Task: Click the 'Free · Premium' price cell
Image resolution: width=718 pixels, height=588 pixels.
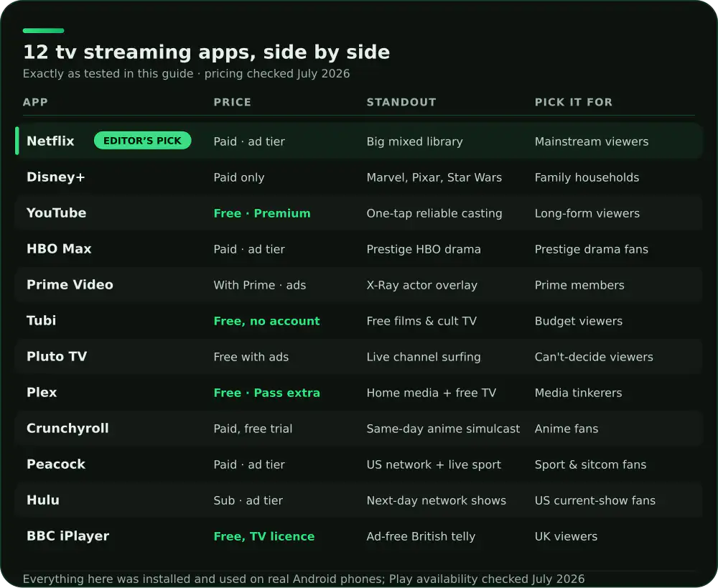Action: (x=262, y=213)
